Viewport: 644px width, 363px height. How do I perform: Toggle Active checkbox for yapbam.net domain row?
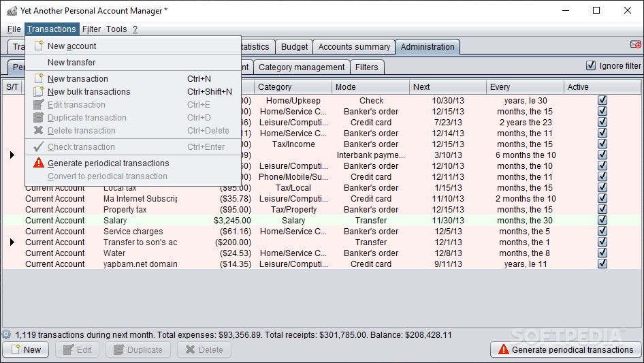pos(602,264)
